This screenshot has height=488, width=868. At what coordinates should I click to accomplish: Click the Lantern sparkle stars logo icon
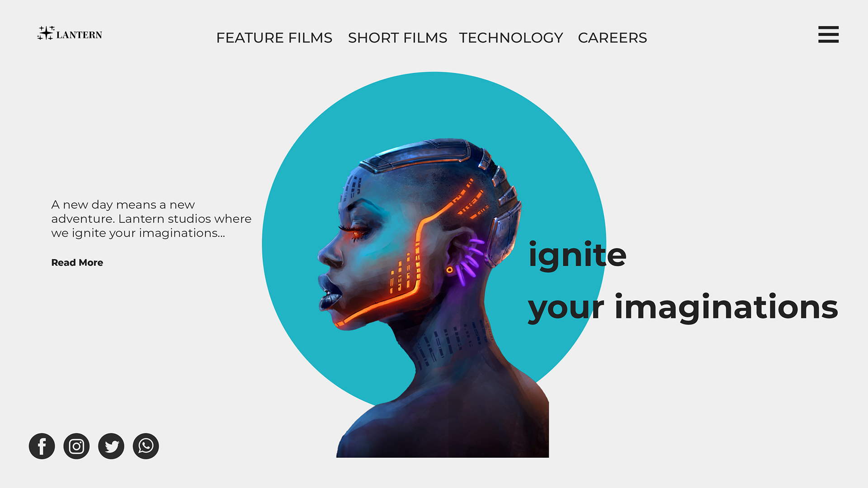pyautogui.click(x=46, y=33)
